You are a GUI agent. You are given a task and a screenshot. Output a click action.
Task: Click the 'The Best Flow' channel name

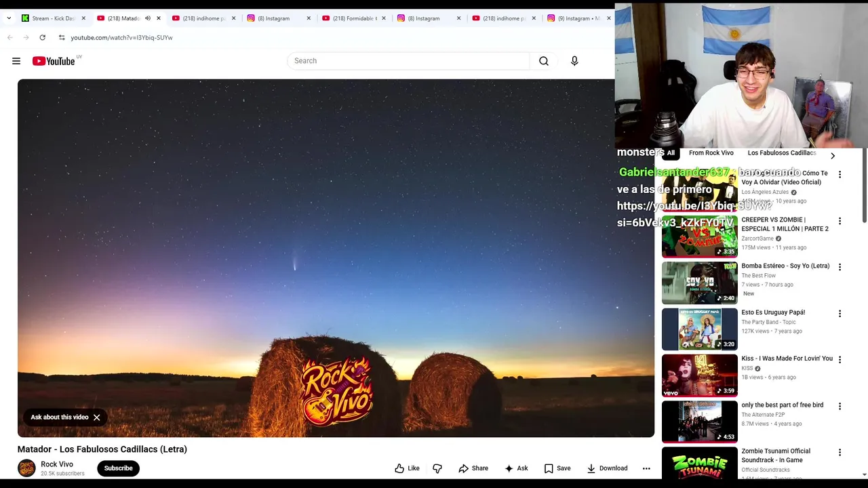(758, 276)
